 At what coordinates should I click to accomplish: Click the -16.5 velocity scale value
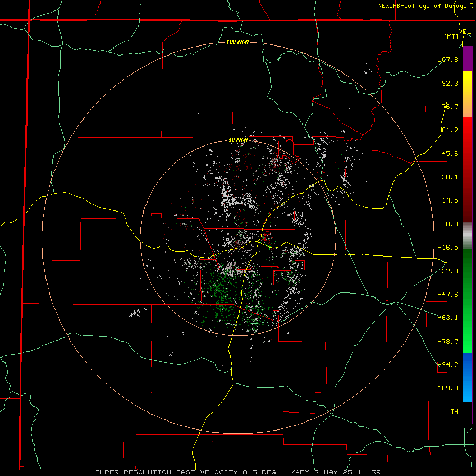click(x=448, y=248)
